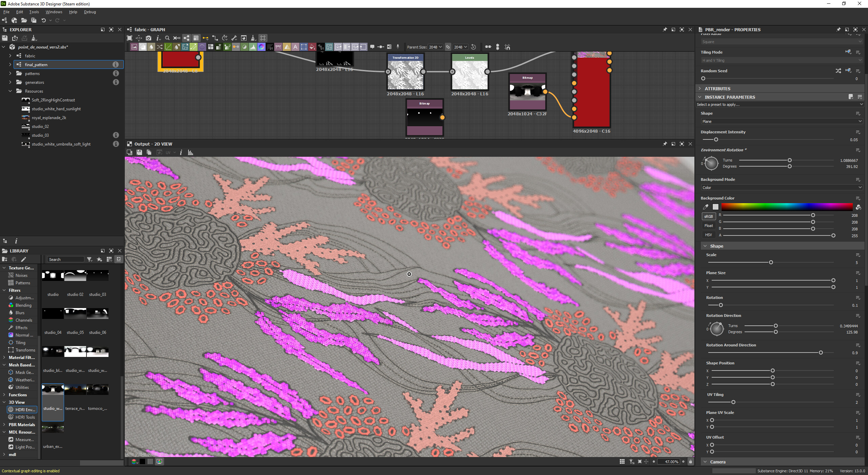Switch to the fabric graph in Explorer

[x=30, y=56]
